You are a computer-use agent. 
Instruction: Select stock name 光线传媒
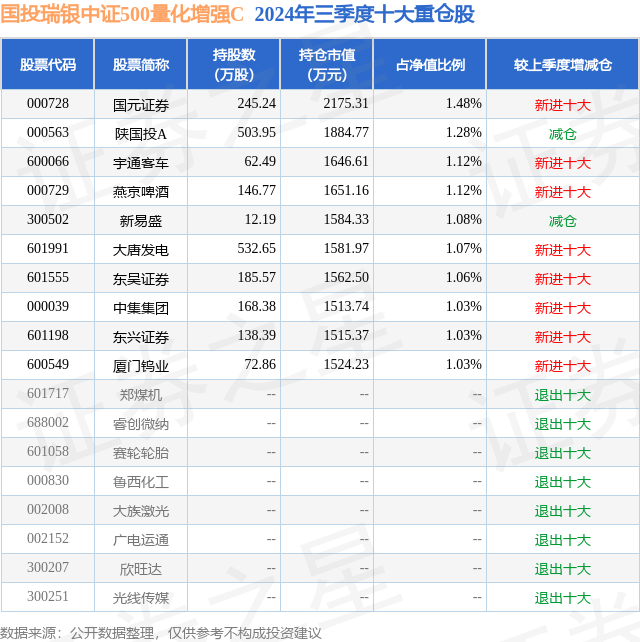click(x=140, y=599)
